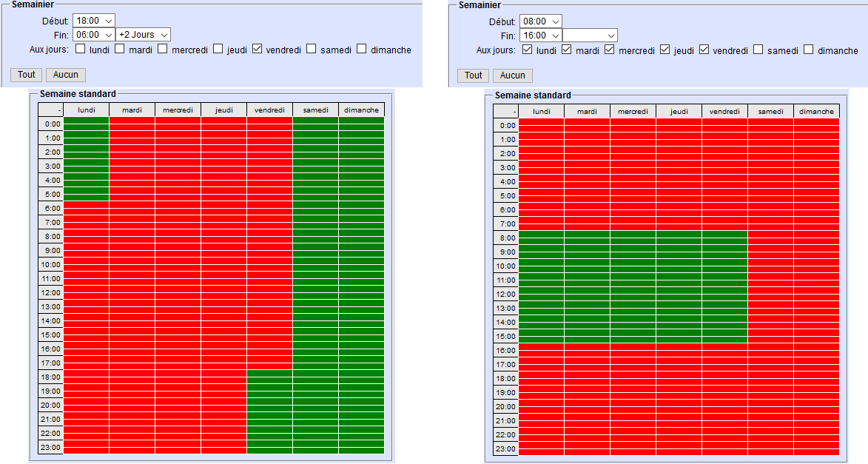Click the green lundi 3:00 cell
This screenshot has width=868, height=464.
(x=86, y=167)
